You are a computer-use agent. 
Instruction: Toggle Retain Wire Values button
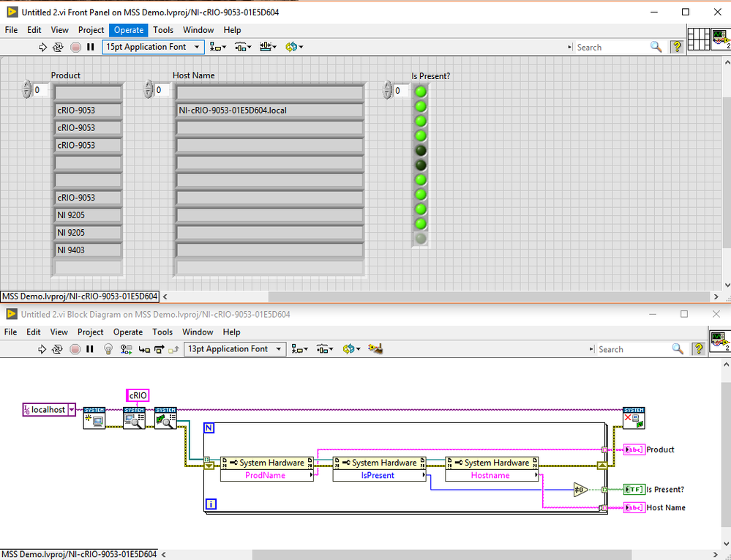pos(126,348)
